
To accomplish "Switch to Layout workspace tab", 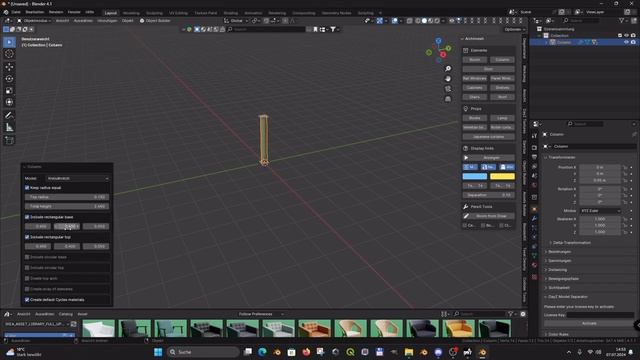I will point(111,13).
